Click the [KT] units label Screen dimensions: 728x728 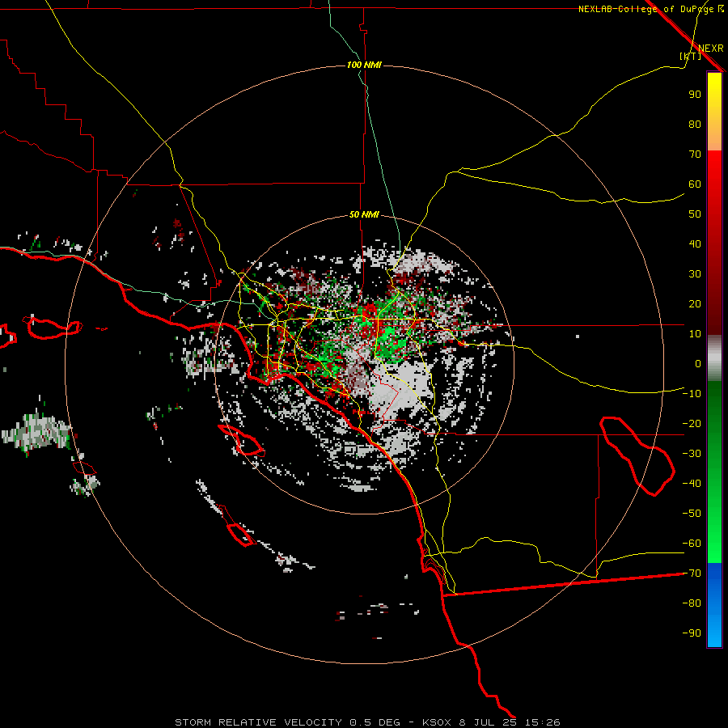tap(690, 56)
